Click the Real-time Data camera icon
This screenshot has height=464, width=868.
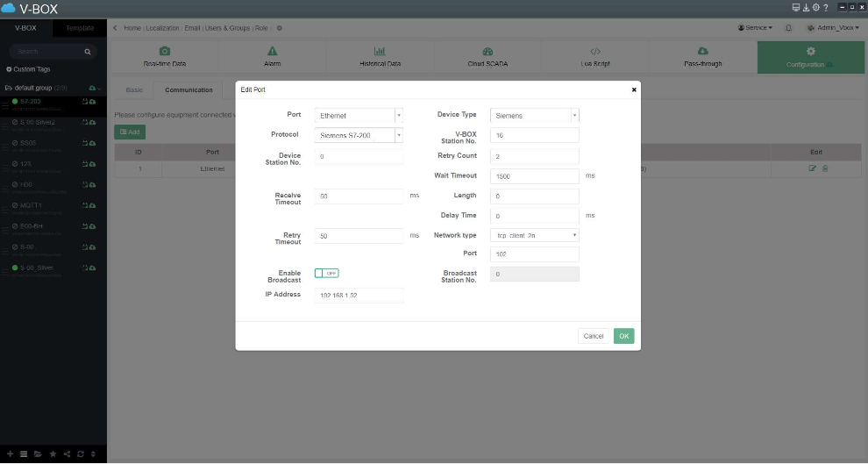click(164, 52)
